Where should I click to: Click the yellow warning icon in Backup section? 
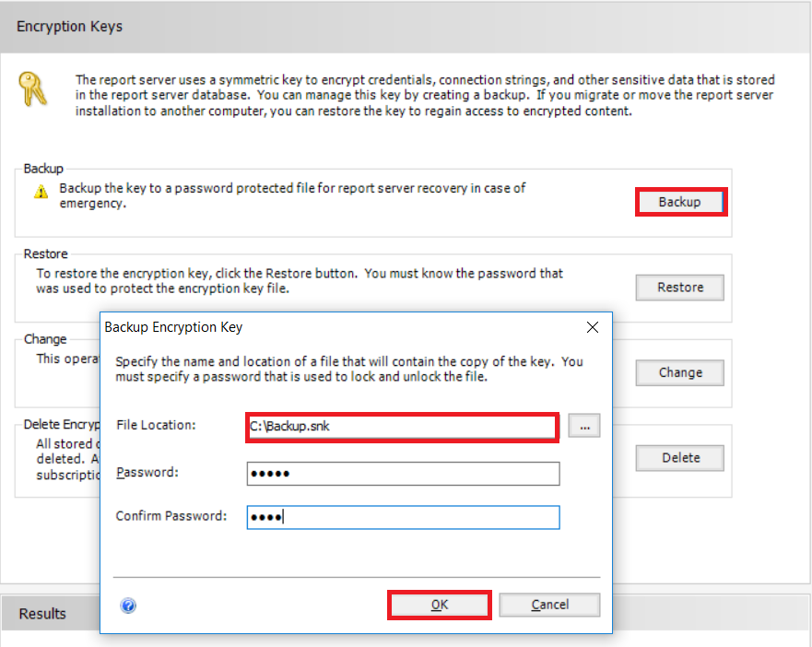41,192
